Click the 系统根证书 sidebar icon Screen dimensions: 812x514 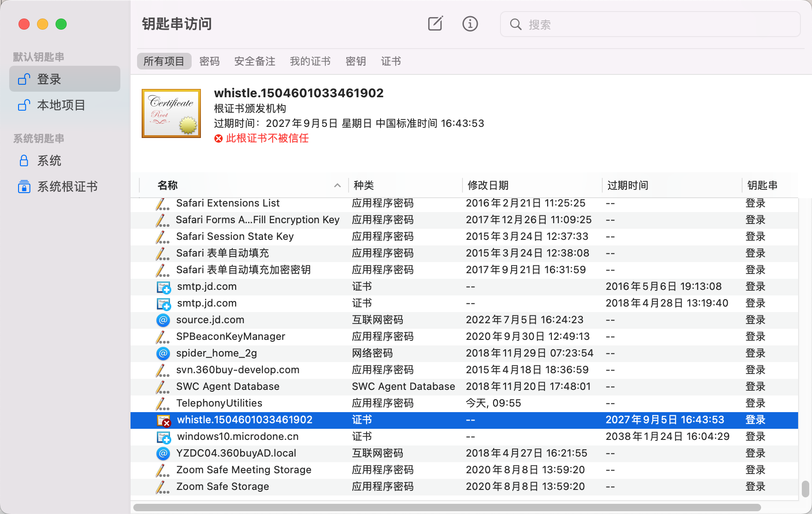point(24,187)
